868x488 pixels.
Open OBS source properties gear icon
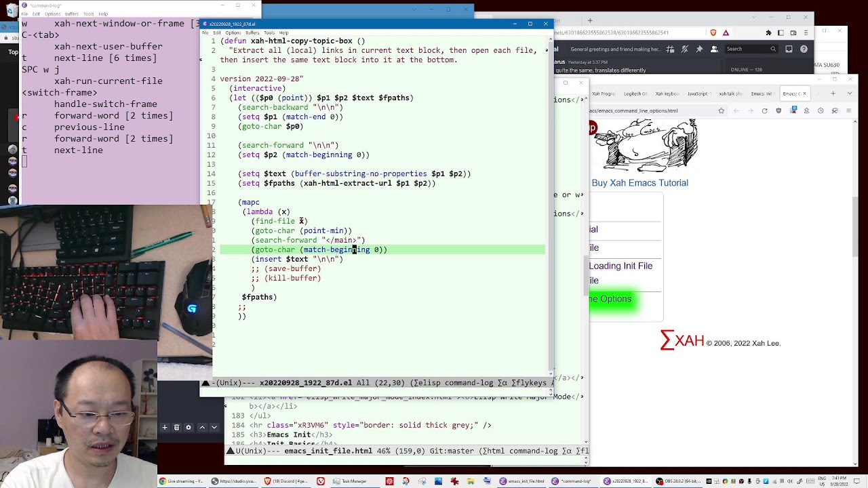tap(187, 427)
